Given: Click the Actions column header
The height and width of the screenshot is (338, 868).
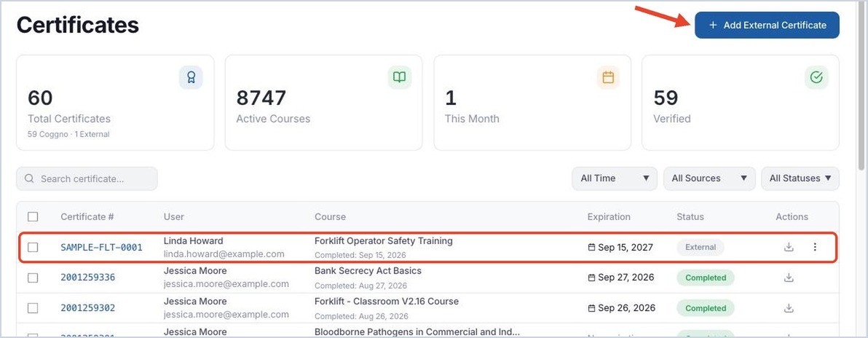Looking at the screenshot, I should (792, 216).
